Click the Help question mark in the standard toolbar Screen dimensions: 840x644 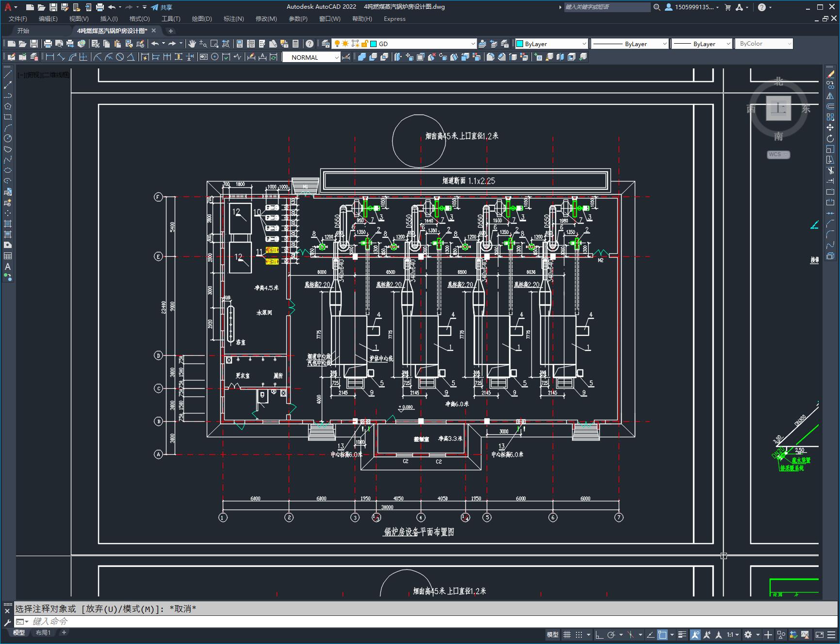[x=310, y=44]
